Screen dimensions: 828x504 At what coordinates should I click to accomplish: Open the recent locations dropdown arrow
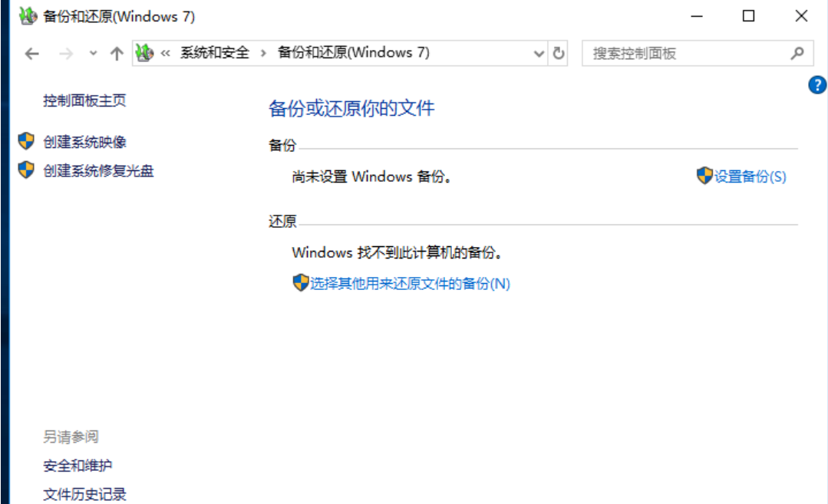(x=94, y=53)
